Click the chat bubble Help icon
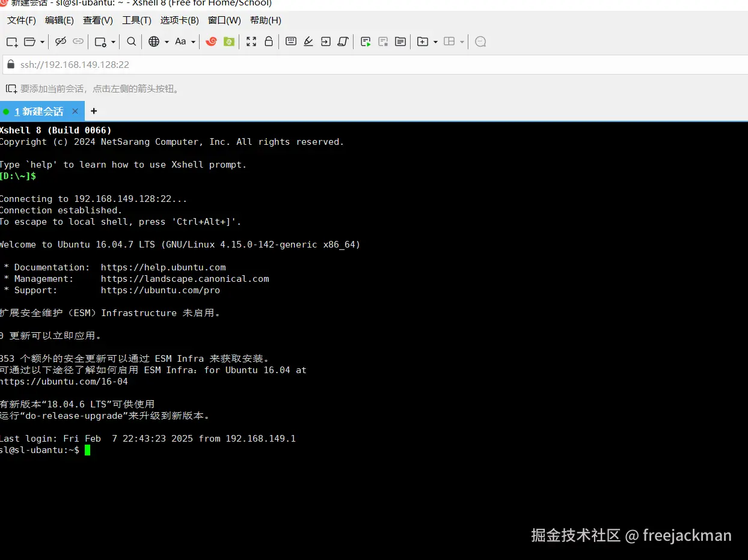The width and height of the screenshot is (748, 560). (x=480, y=41)
